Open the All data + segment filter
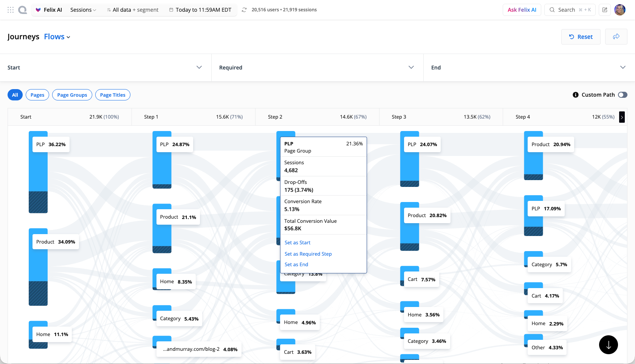635x364 pixels. 133,10
